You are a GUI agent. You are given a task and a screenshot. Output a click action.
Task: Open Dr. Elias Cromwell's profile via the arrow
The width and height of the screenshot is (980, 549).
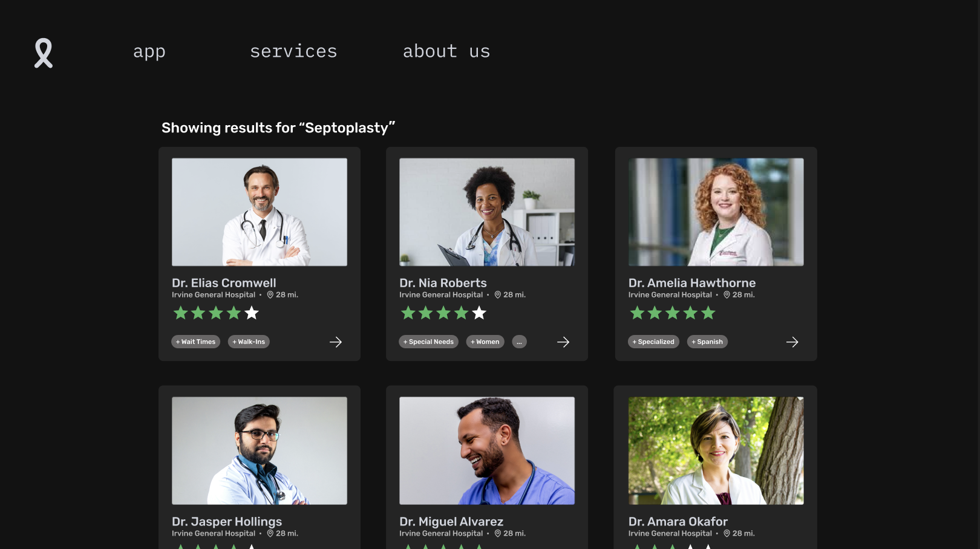336,342
